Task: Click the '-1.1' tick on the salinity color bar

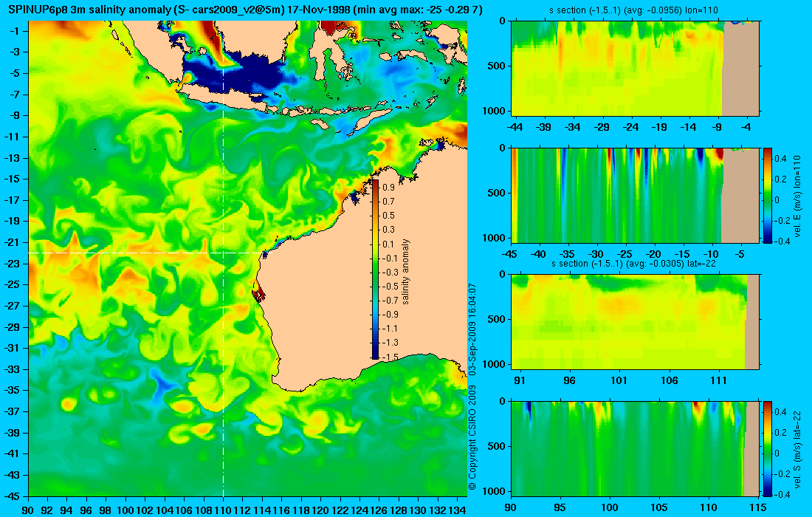Action: pyautogui.click(x=390, y=329)
